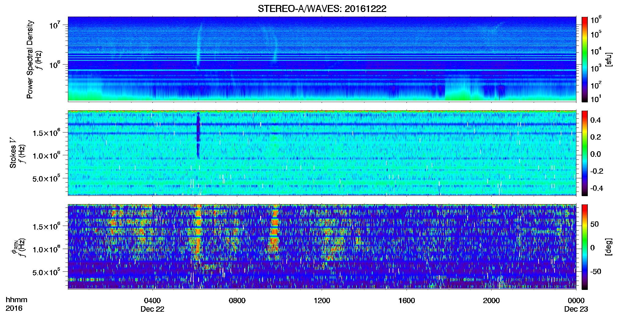
Task: Click the -0.4 tick on the Stokes V colorbar
Action: [x=597, y=188]
